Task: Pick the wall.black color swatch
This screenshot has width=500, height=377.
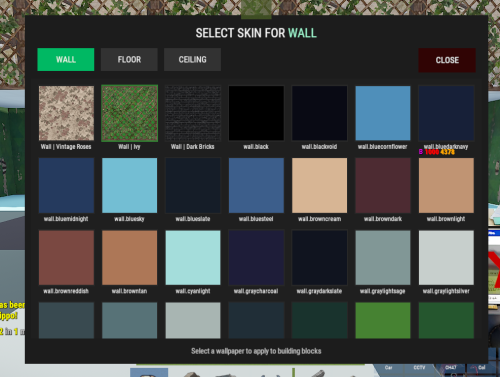Action: point(256,113)
